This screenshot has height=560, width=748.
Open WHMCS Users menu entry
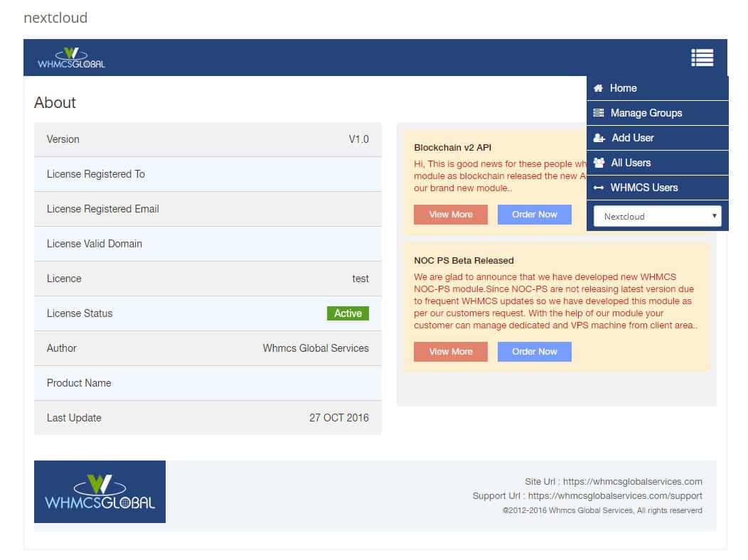click(x=643, y=188)
